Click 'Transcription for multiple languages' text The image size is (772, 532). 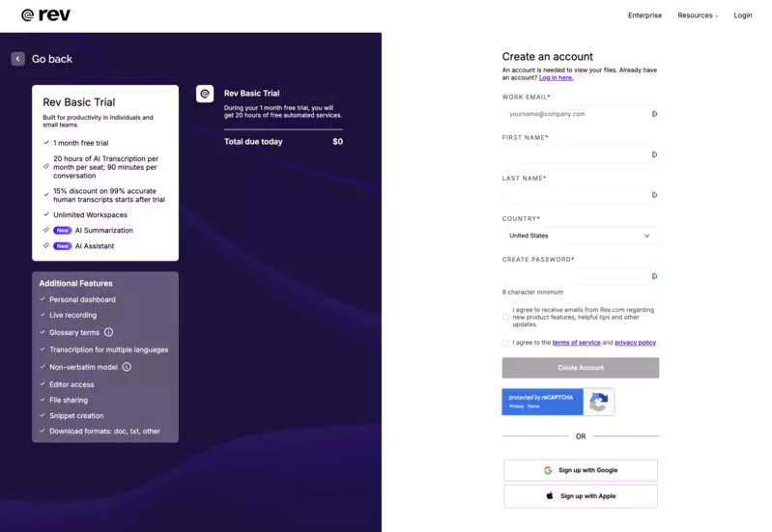tap(109, 350)
